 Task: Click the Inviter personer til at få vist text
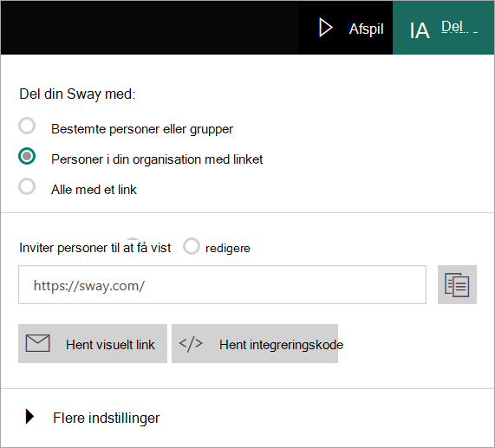coord(95,248)
